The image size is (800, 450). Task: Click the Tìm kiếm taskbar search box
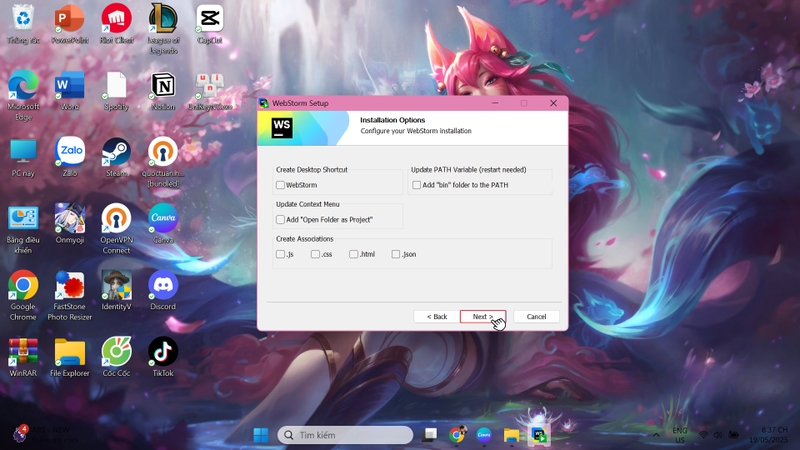[345, 435]
